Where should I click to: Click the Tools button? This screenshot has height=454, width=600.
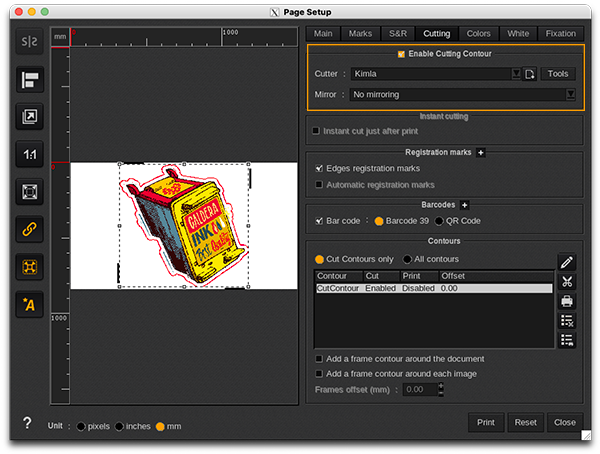tap(558, 73)
